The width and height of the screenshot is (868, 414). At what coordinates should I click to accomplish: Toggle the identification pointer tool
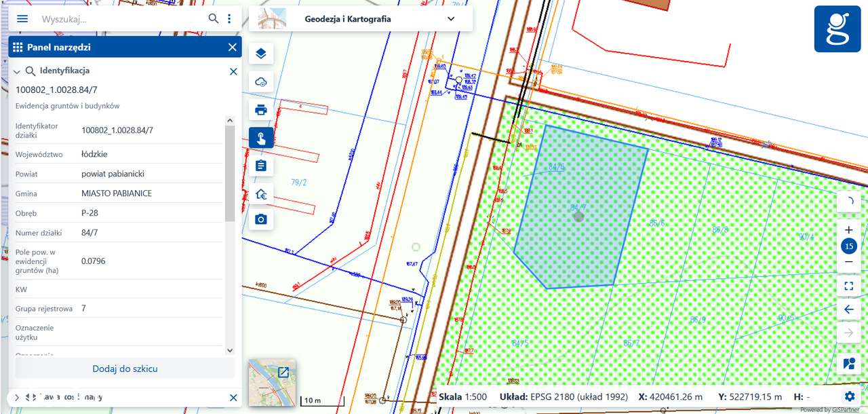[x=261, y=138]
